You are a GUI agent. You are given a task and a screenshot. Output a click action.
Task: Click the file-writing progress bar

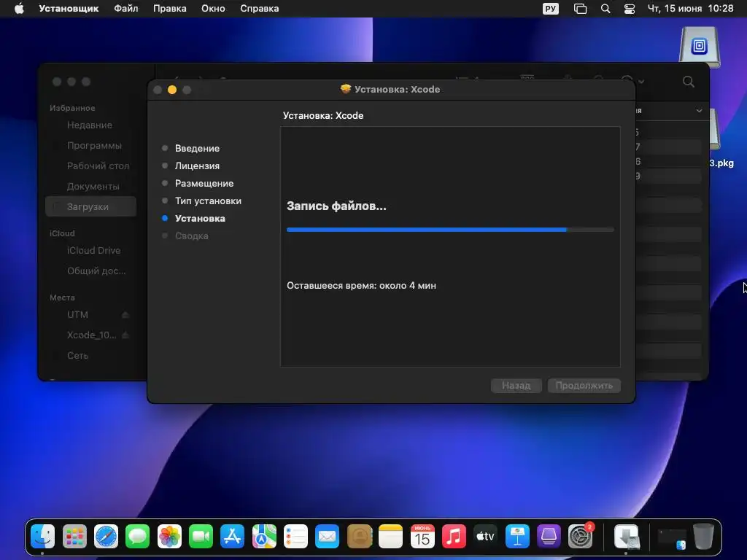(450, 230)
